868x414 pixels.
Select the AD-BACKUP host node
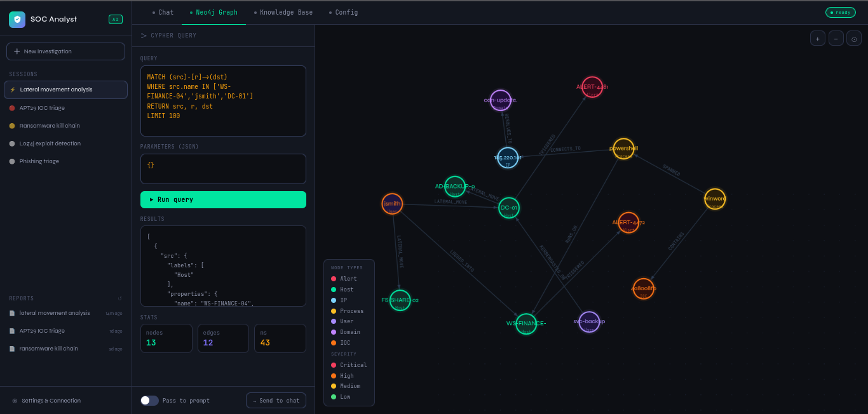[x=455, y=187]
